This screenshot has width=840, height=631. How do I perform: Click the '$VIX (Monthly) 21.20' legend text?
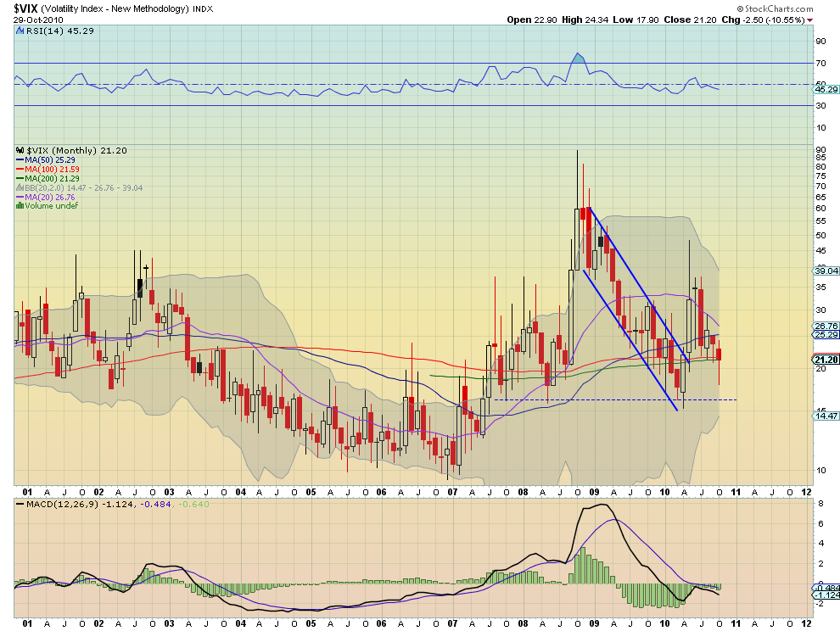click(76, 150)
